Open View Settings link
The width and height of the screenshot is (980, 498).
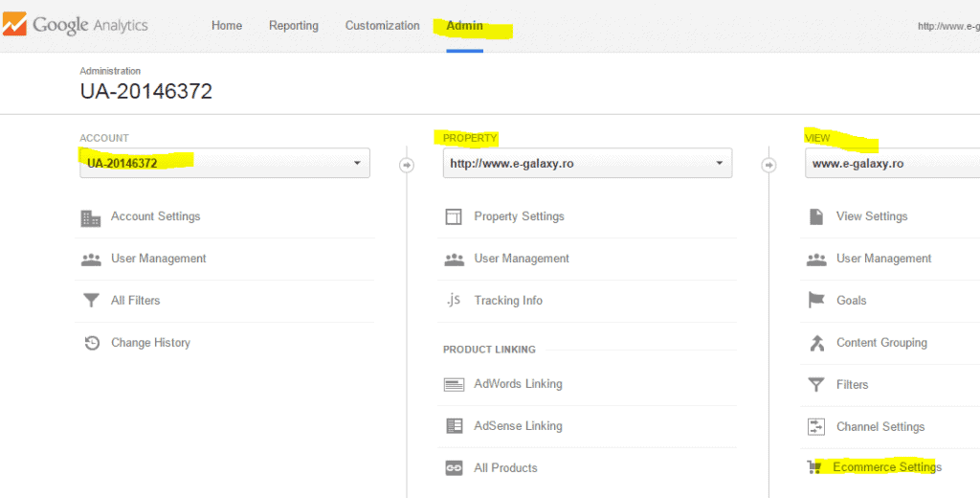[872, 216]
